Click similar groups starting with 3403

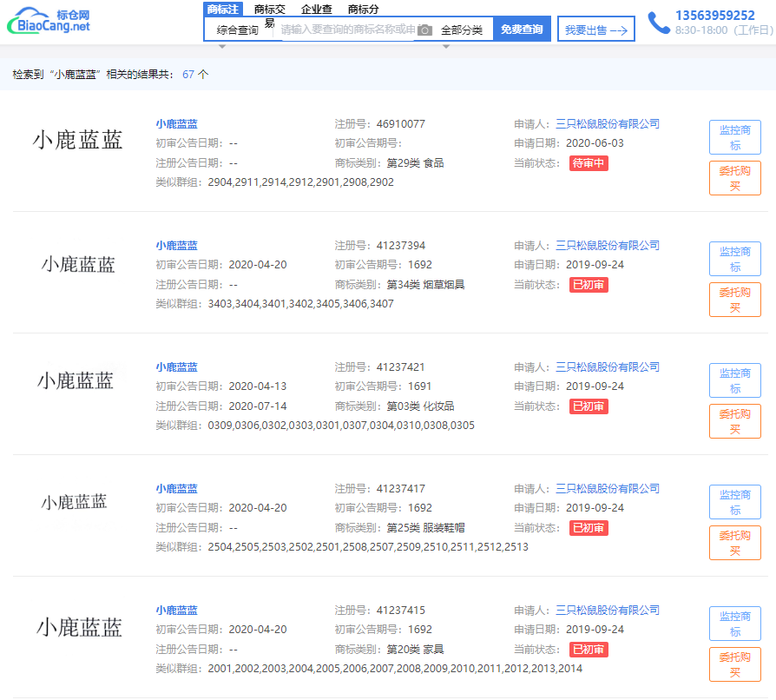(301, 304)
